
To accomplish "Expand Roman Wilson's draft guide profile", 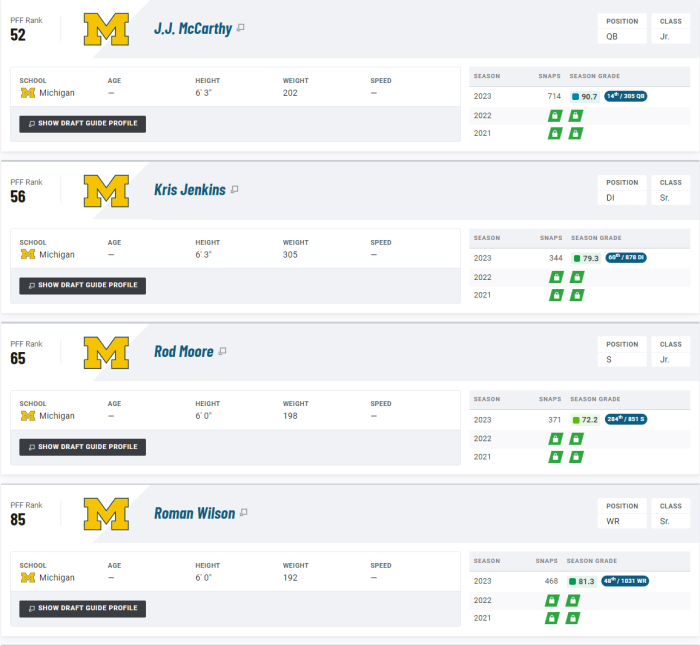I will [83, 608].
